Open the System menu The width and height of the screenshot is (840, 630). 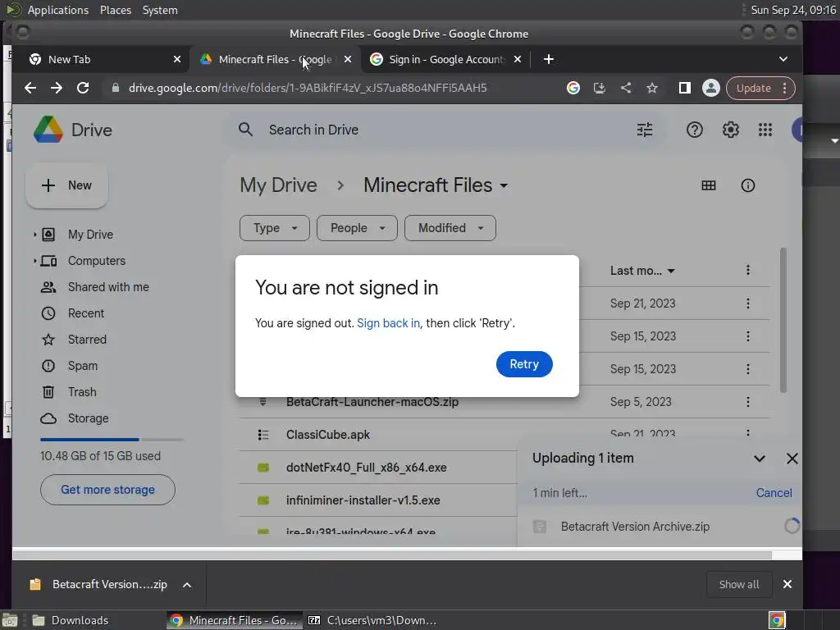click(160, 10)
